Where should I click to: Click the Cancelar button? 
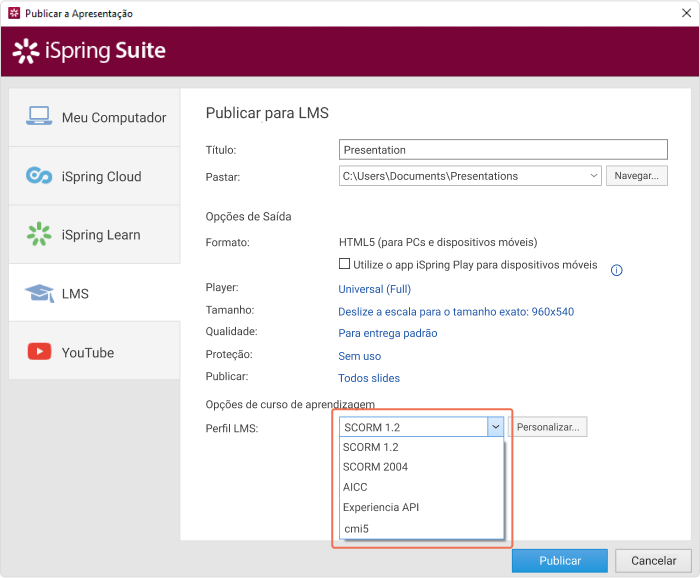(x=653, y=561)
